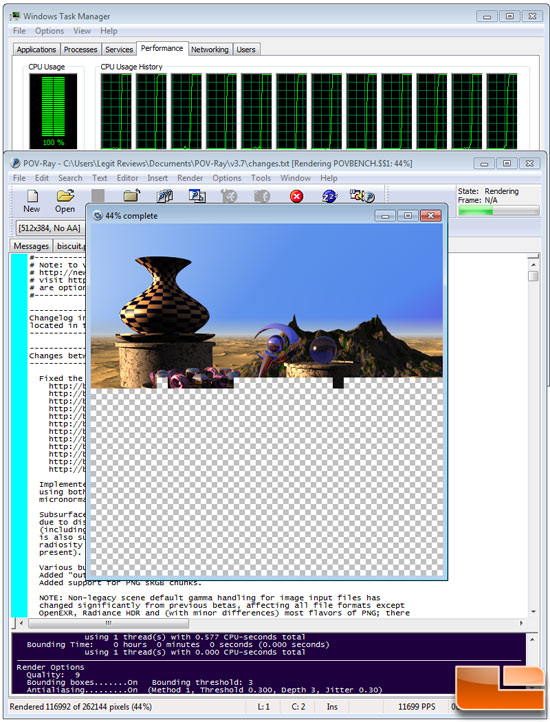Select the biscuit file tab in POV-Ray
Viewport: 550px width, 722px height.
tap(70, 246)
